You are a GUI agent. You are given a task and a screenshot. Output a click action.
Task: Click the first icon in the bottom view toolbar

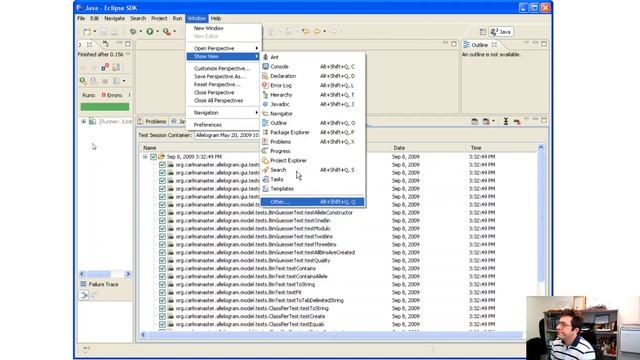[x=475, y=121]
